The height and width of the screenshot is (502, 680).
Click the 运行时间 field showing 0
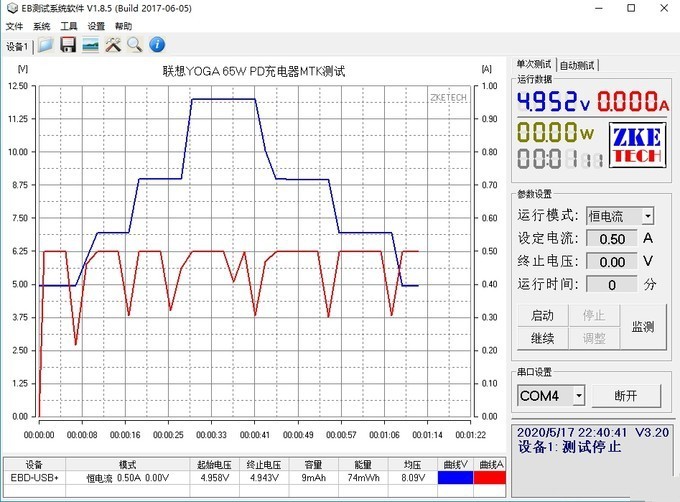click(x=612, y=285)
